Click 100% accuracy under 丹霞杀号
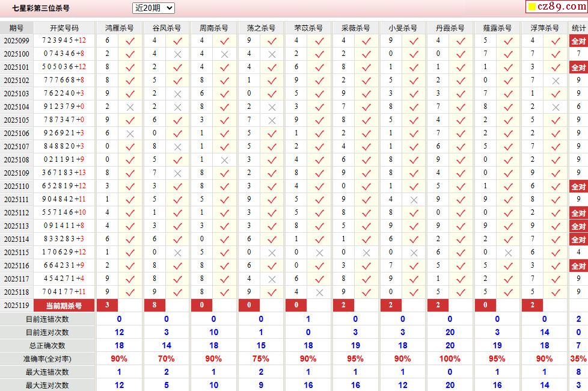588x391 pixels. [x=450, y=359]
